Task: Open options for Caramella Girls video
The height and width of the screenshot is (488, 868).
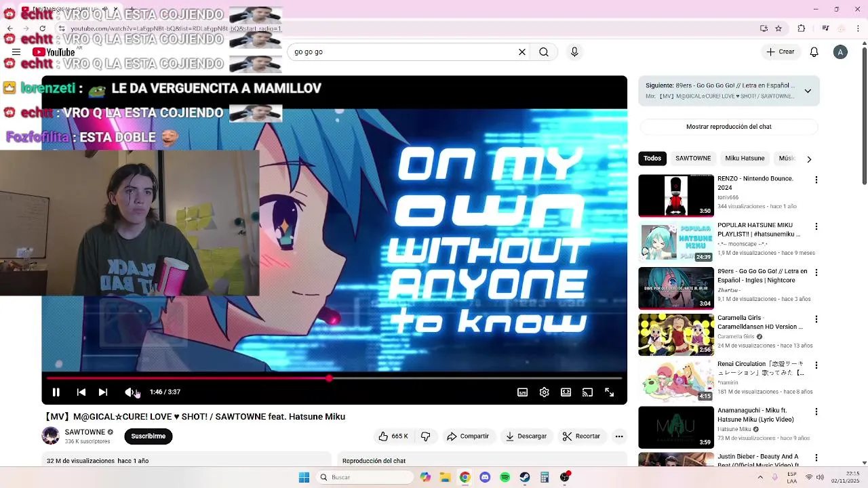Action: [816, 319]
